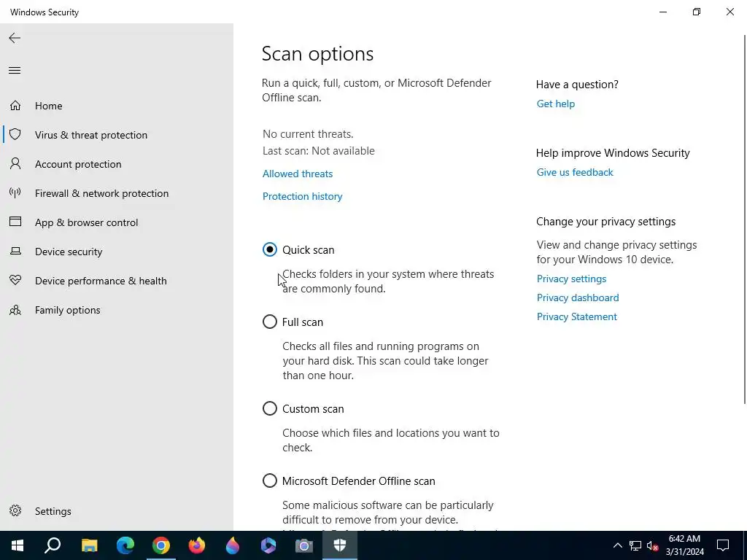Click the Home house icon

[x=15, y=105]
